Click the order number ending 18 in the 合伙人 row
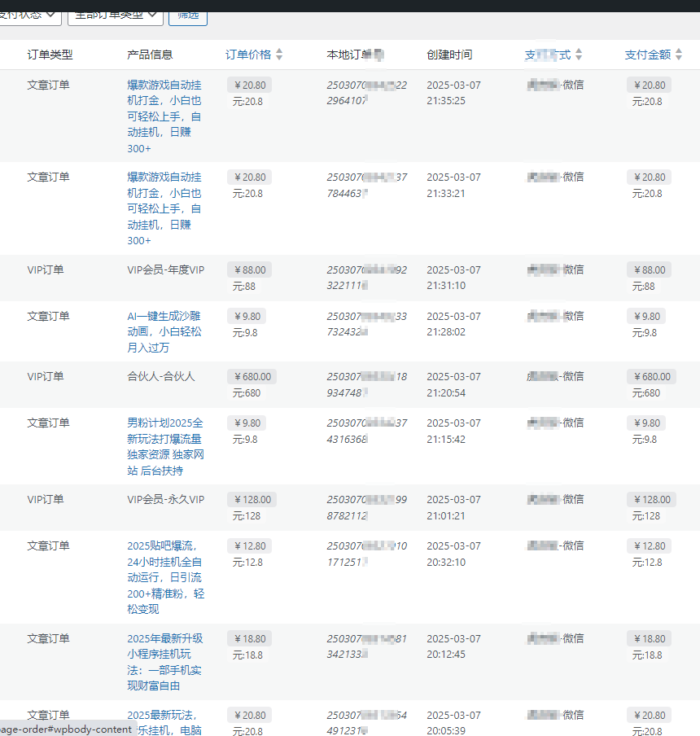 (x=367, y=384)
